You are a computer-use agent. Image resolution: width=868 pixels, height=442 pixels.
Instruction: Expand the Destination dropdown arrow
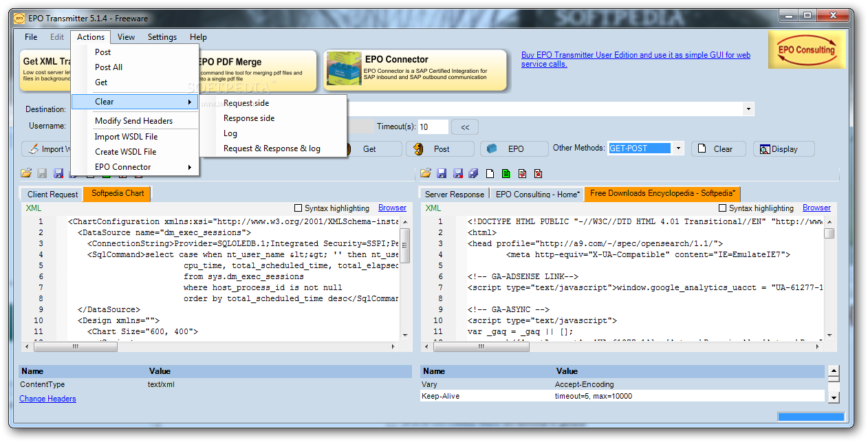748,109
